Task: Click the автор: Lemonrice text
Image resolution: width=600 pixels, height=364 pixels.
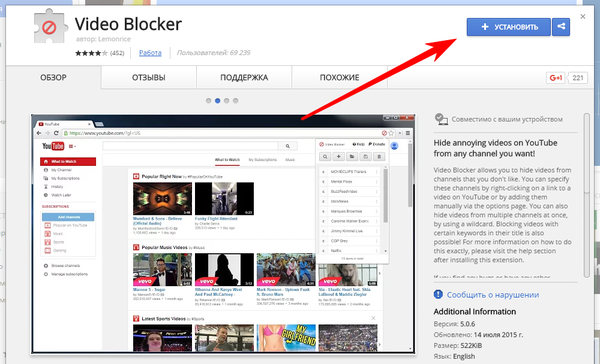Action: [103, 39]
